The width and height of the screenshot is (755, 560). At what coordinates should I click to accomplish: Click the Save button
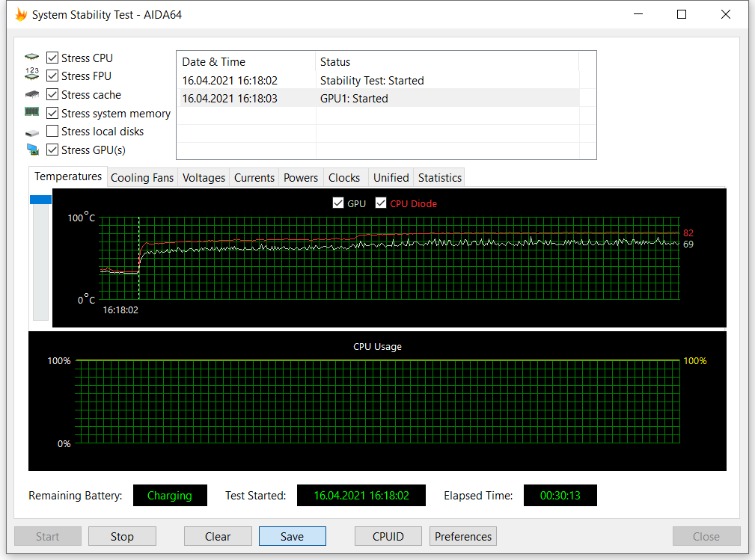[293, 536]
